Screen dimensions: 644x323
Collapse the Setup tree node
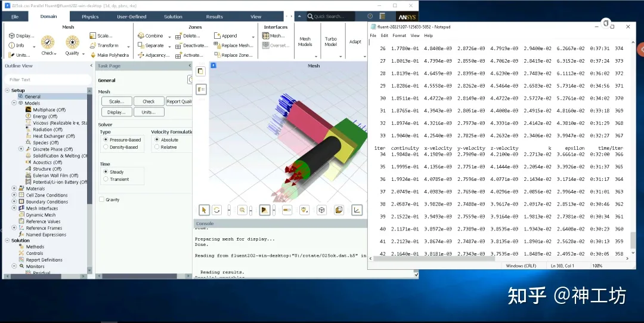pos(7,91)
